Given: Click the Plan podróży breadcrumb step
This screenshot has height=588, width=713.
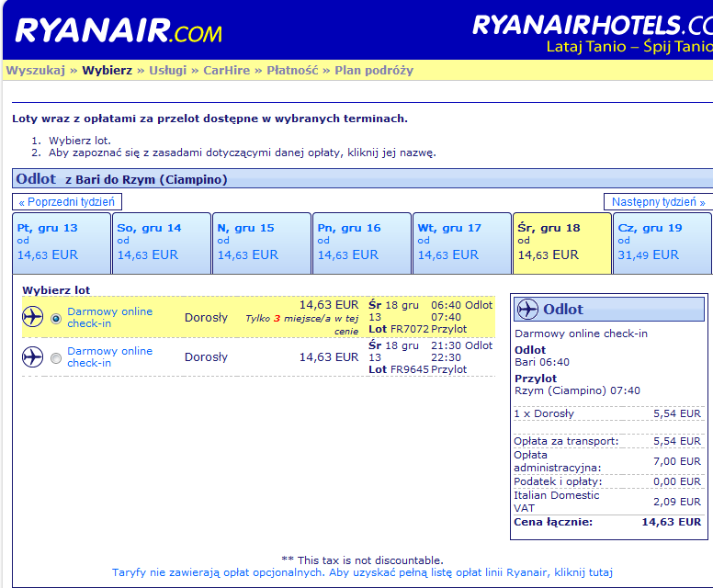Looking at the screenshot, I should [x=374, y=71].
